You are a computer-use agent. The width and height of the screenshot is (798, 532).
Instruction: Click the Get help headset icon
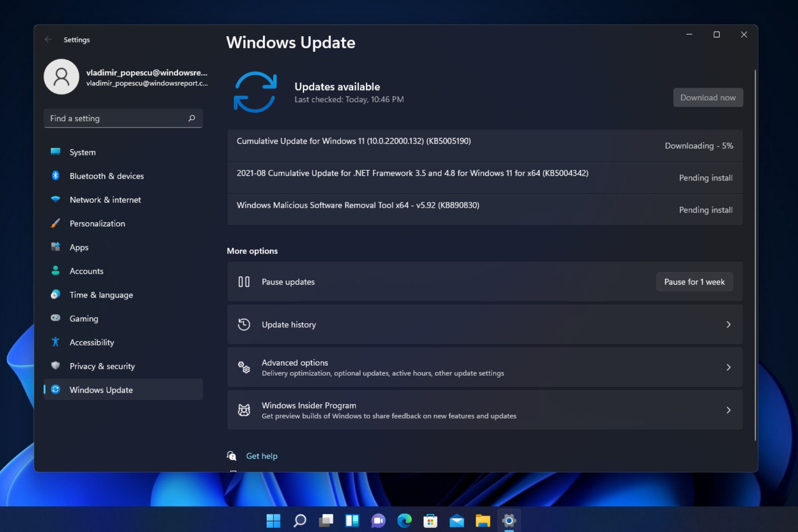click(x=232, y=456)
